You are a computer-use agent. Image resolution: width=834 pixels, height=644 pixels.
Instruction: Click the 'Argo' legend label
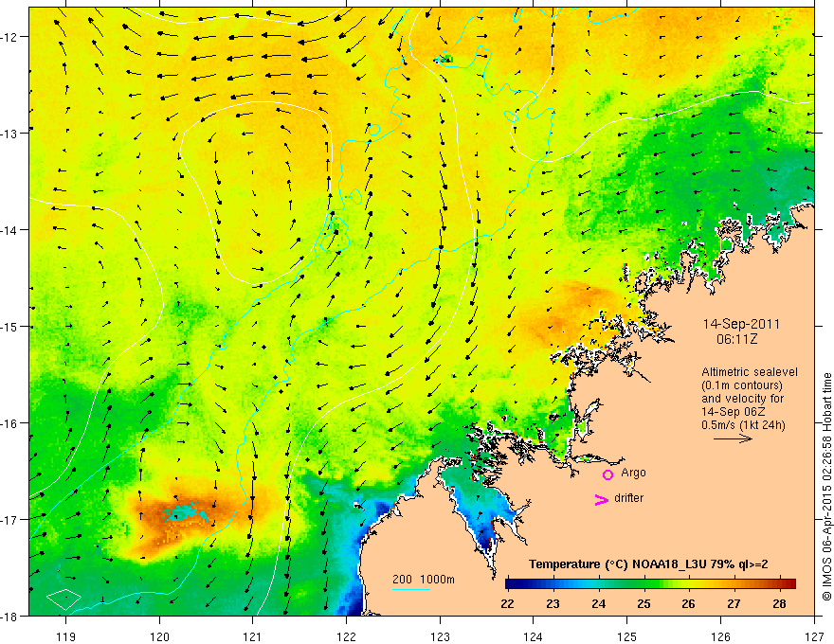coord(633,473)
